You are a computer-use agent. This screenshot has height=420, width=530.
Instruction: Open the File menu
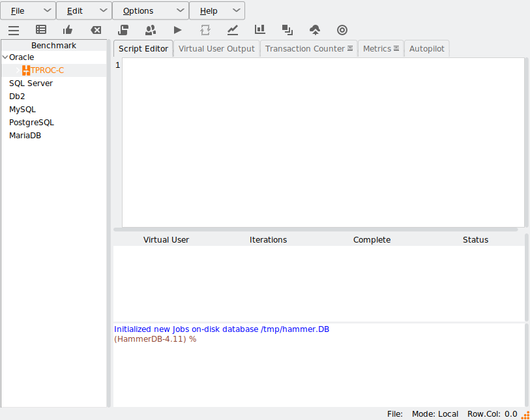[28, 11]
